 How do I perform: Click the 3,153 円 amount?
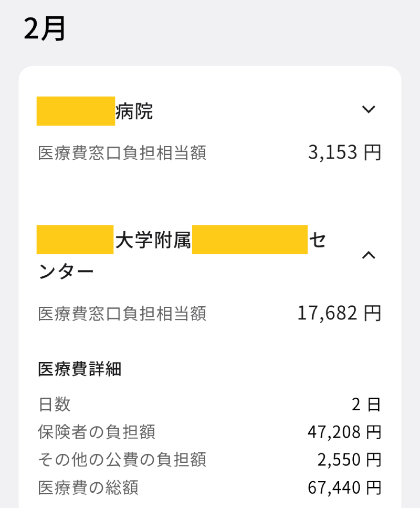point(344,153)
